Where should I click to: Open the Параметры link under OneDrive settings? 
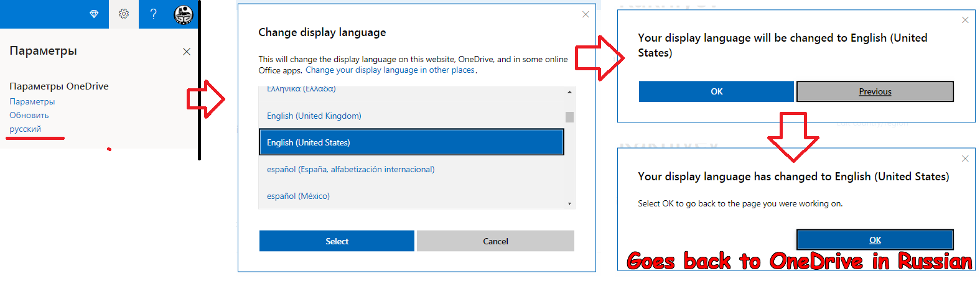click(x=32, y=101)
